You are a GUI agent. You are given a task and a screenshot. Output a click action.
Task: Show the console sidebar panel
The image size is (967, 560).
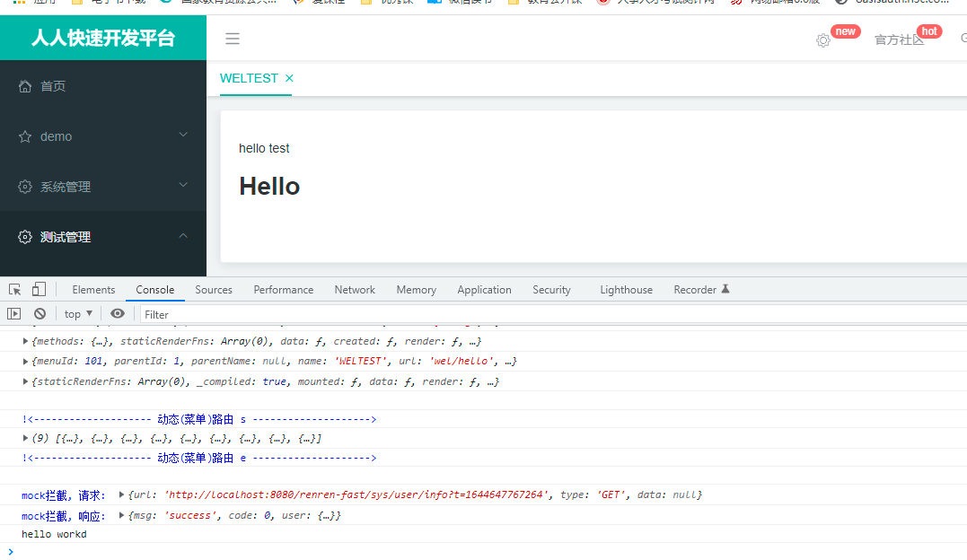pyautogui.click(x=13, y=314)
